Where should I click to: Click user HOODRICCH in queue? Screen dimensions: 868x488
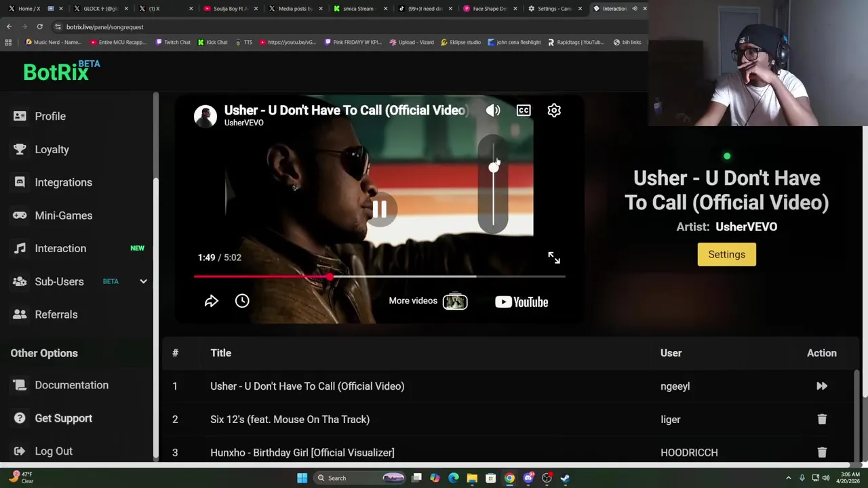coord(689,453)
